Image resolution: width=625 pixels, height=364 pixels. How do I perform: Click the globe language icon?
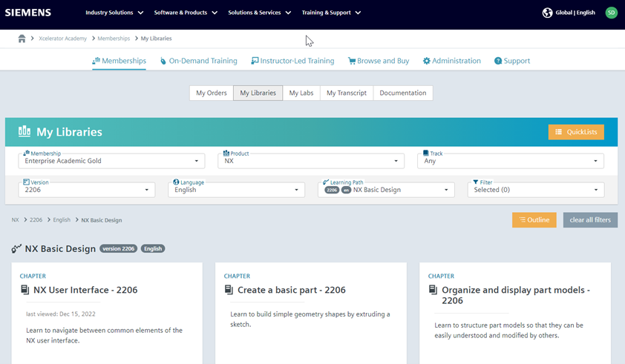pyautogui.click(x=547, y=13)
